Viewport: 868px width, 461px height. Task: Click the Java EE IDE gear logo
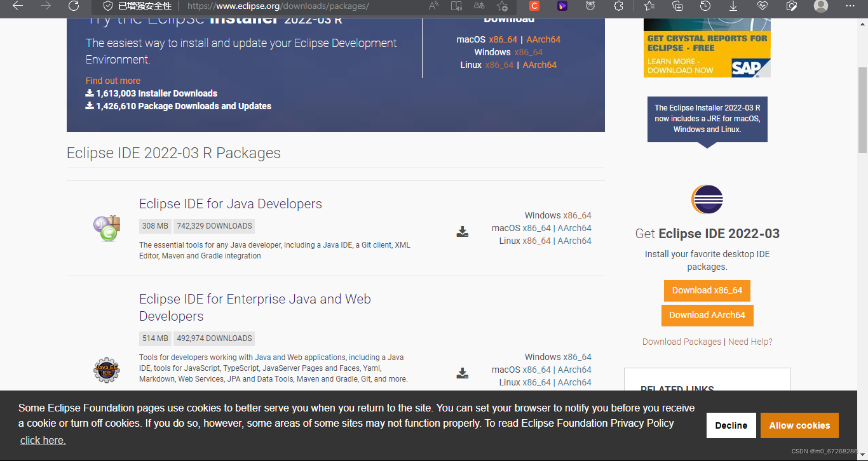tap(106, 370)
